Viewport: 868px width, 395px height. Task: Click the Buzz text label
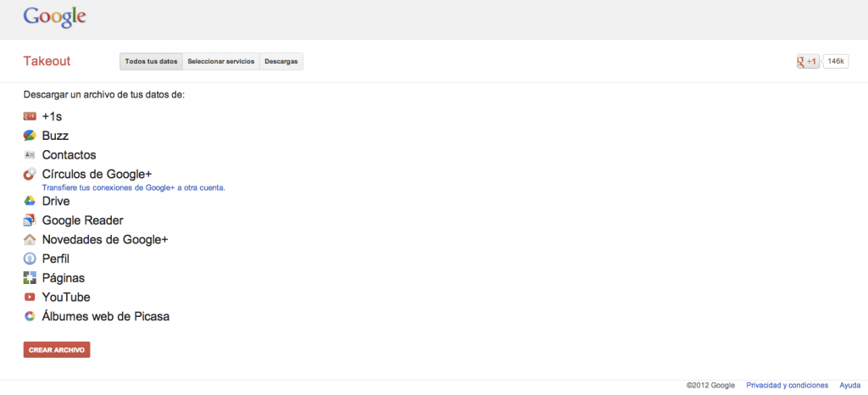pos(55,136)
